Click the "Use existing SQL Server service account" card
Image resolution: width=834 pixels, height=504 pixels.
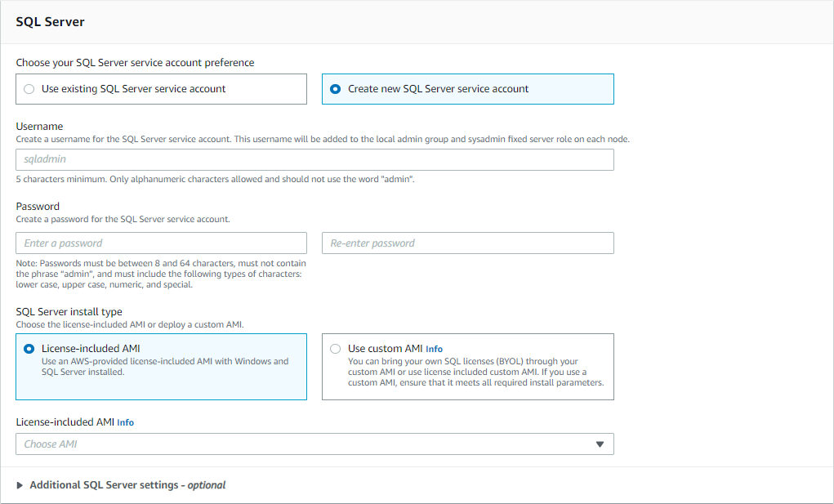pyautogui.click(x=161, y=88)
